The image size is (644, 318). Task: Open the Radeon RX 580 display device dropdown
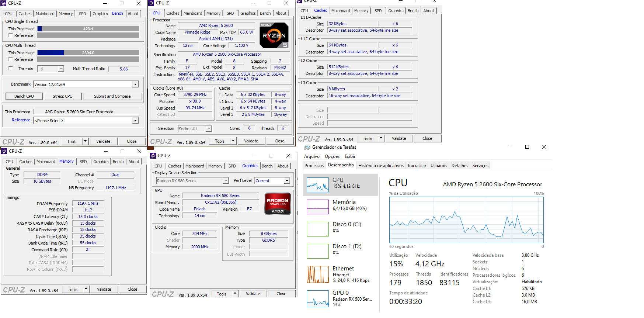click(226, 181)
